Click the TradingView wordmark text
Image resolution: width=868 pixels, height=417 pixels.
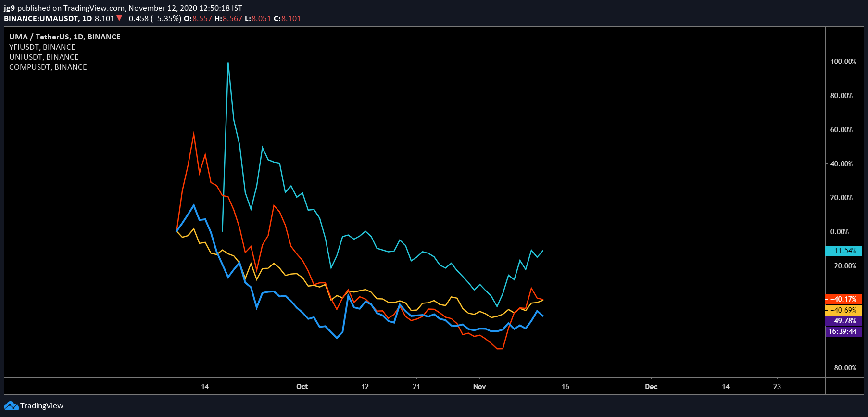pyautogui.click(x=42, y=406)
